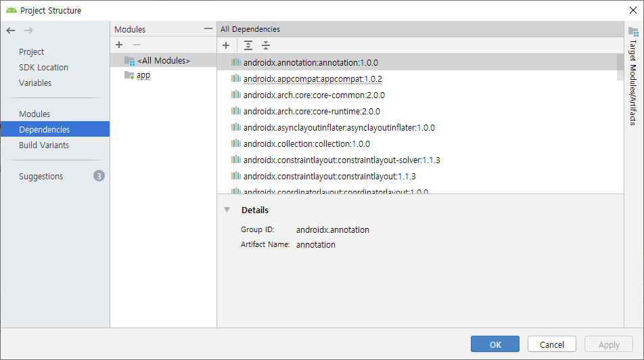The width and height of the screenshot is (644, 360).
Task: Close the Project Structure dialog
Action: [633, 10]
